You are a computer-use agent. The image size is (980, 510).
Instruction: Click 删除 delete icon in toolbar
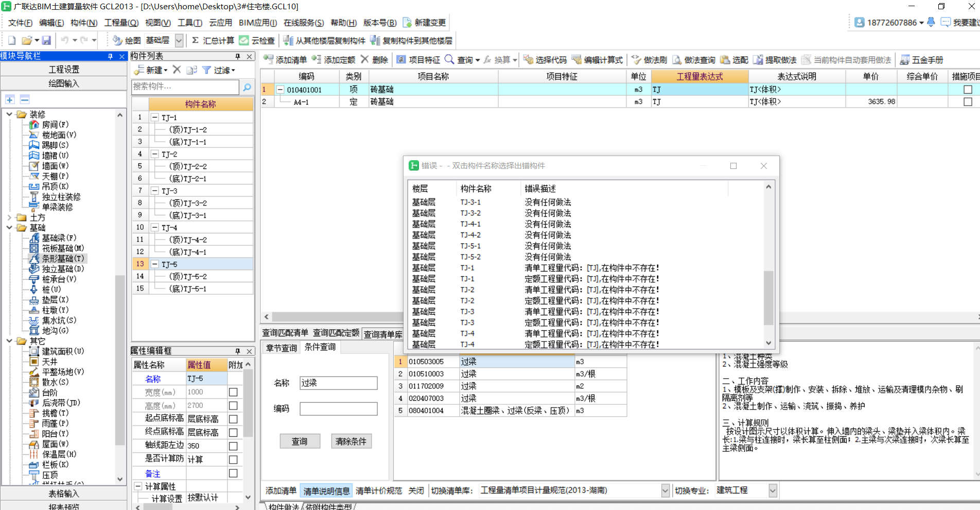click(x=374, y=60)
